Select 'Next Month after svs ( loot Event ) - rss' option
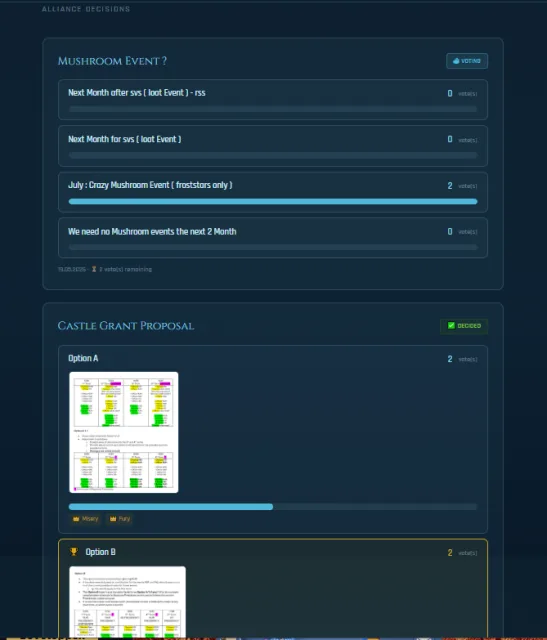The width and height of the screenshot is (547, 640). (273, 100)
